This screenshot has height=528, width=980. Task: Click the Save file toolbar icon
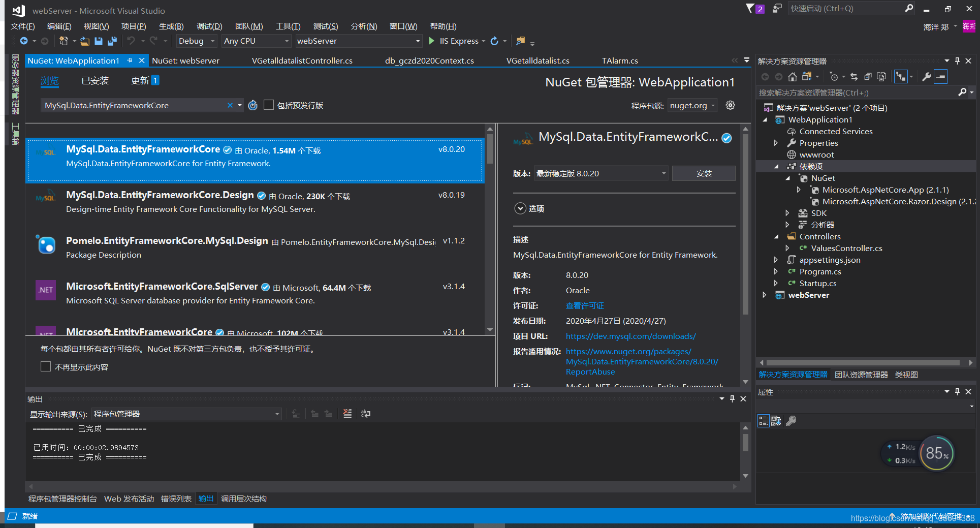tap(99, 41)
